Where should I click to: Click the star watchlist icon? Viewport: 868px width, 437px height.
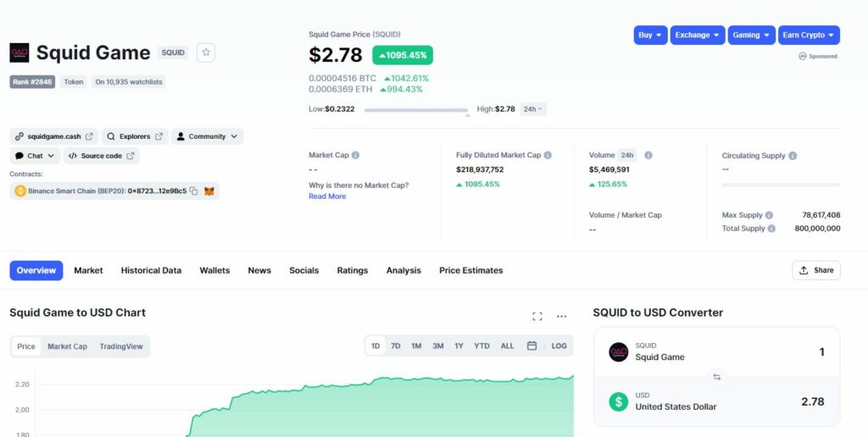click(206, 53)
